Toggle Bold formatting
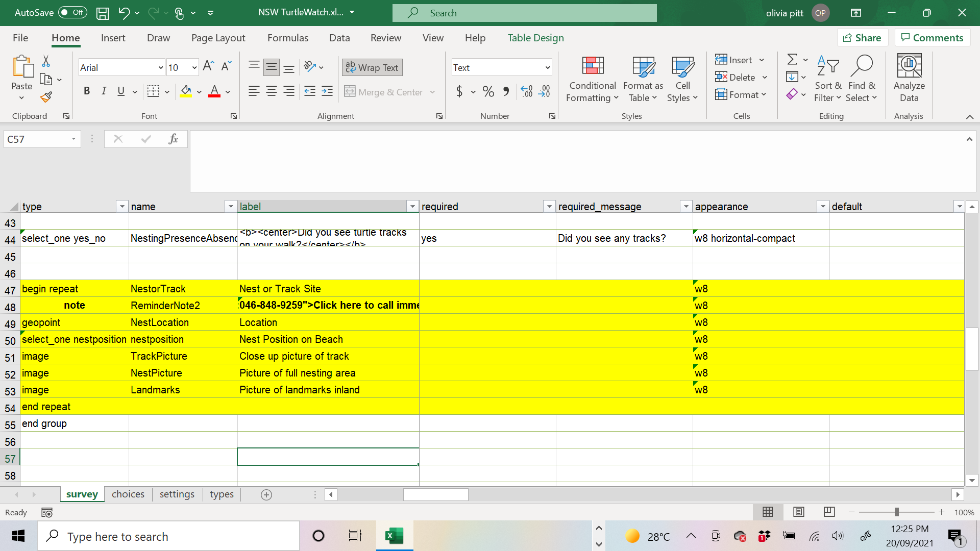 point(86,91)
